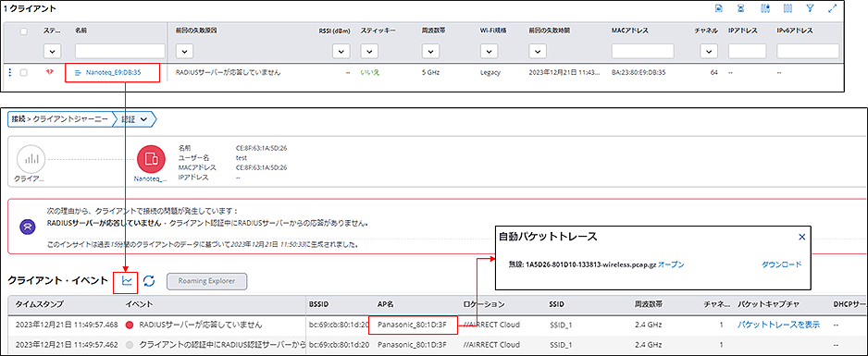Open the 前回の失敗原因 filter dropdown
868x356 pixels.
pos(185,52)
